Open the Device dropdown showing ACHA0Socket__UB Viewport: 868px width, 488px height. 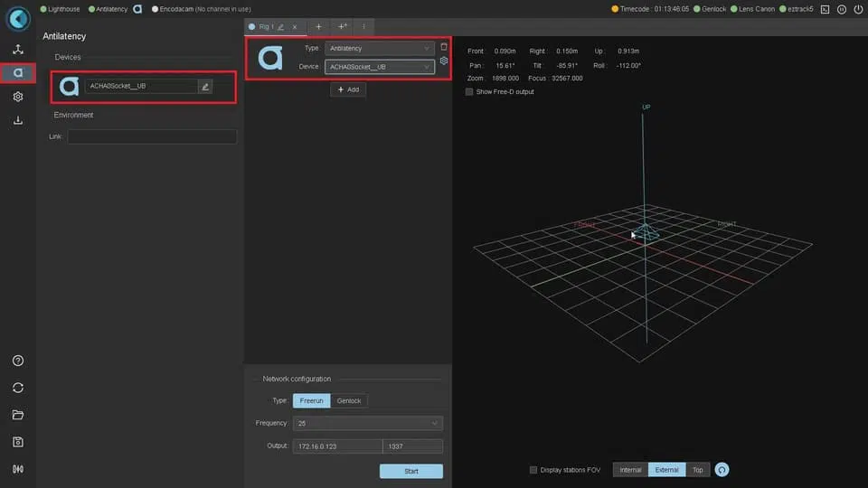coord(380,67)
